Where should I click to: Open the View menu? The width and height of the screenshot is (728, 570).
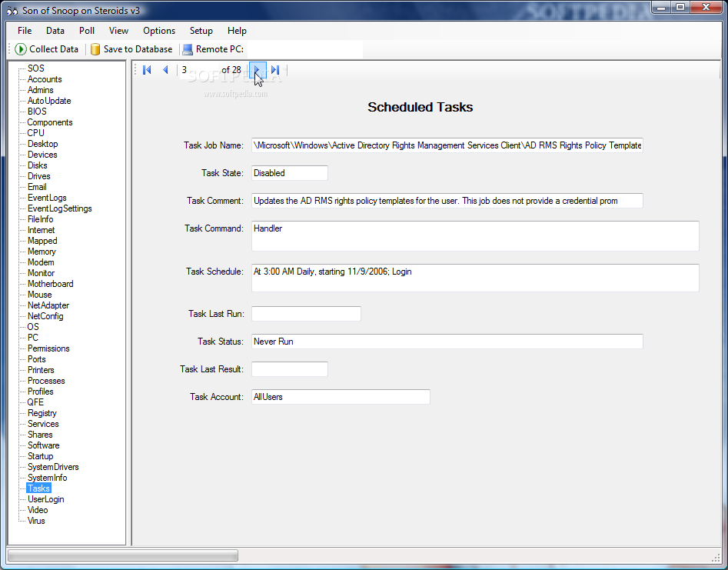coord(119,31)
